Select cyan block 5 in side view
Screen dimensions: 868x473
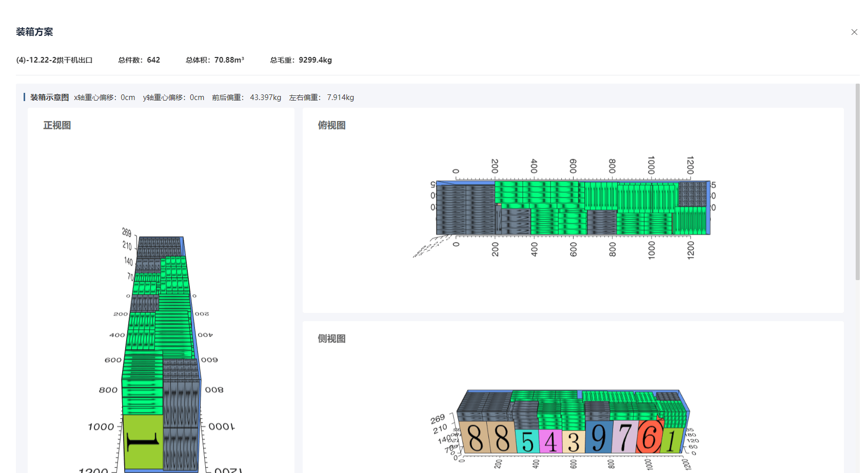click(527, 441)
